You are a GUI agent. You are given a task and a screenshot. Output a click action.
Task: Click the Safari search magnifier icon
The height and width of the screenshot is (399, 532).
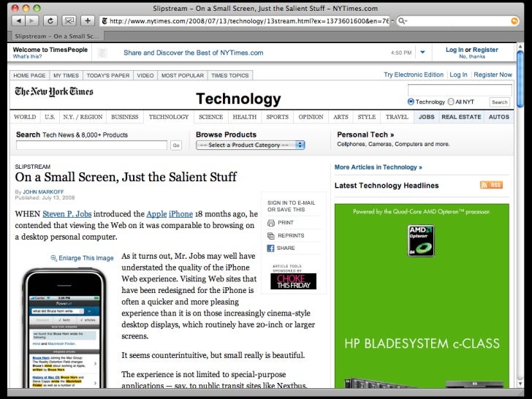click(401, 21)
